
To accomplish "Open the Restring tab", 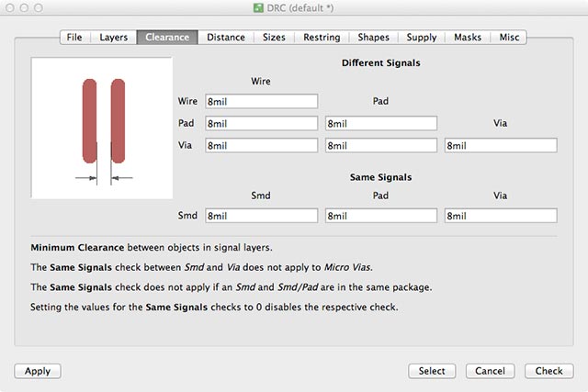I will 322,38.
